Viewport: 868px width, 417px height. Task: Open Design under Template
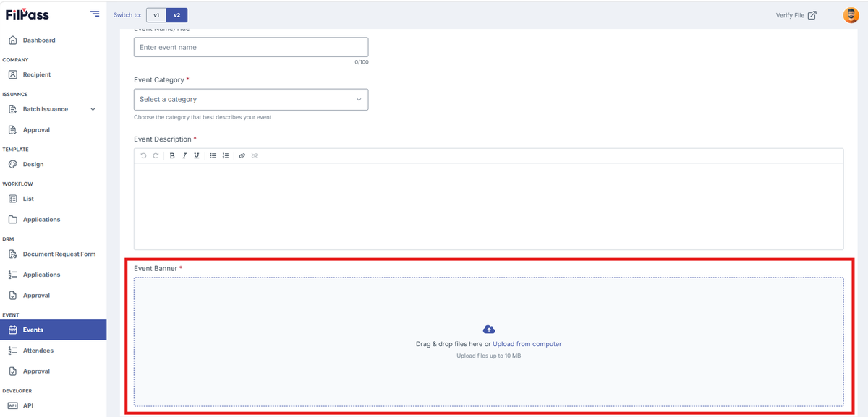(x=33, y=164)
